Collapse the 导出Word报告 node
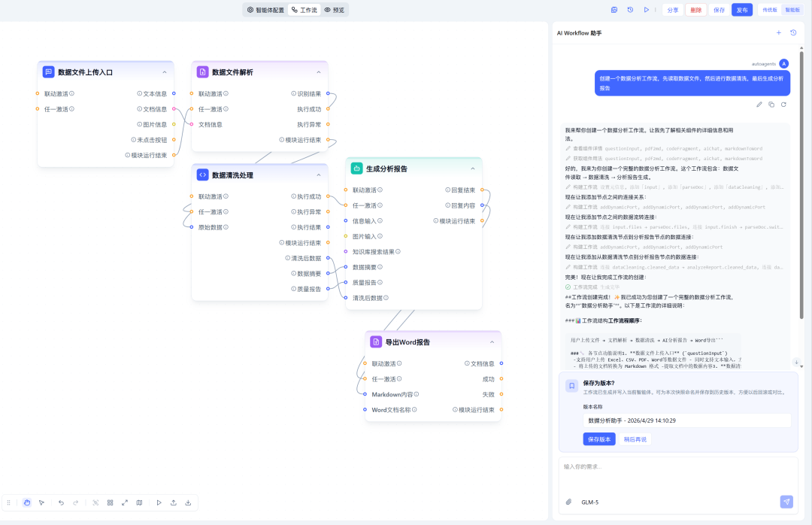Screen dimensions: 812x525 pyautogui.click(x=492, y=342)
